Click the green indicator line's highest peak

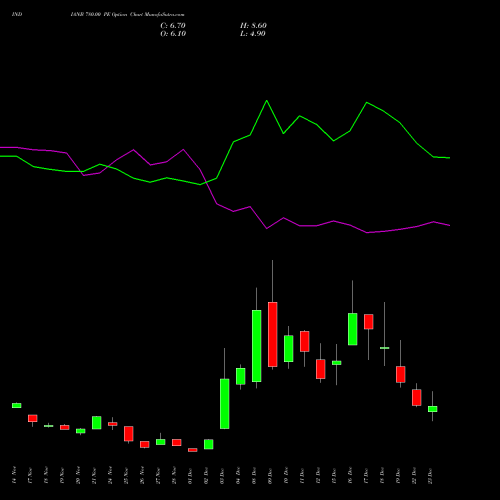pyautogui.click(x=267, y=100)
